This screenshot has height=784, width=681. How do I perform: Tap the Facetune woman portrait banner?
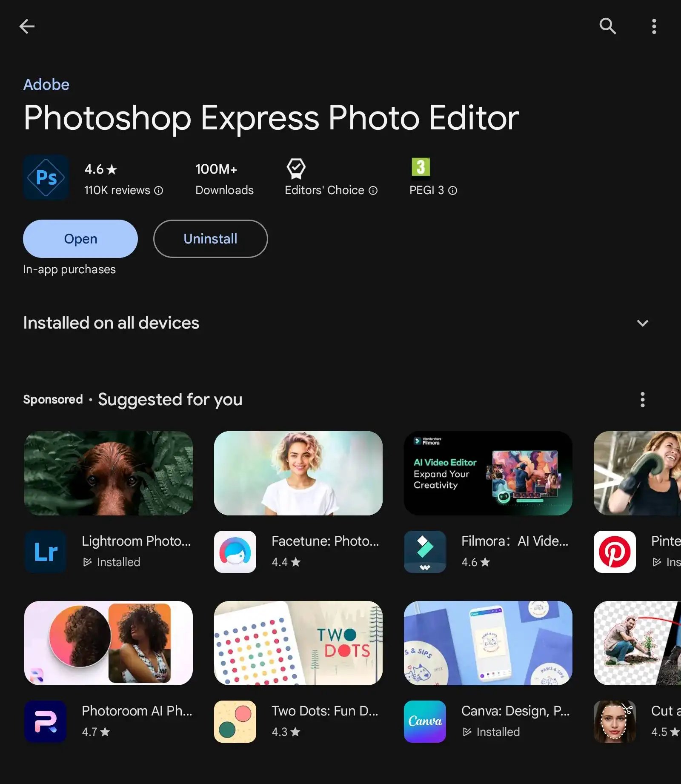coord(298,473)
